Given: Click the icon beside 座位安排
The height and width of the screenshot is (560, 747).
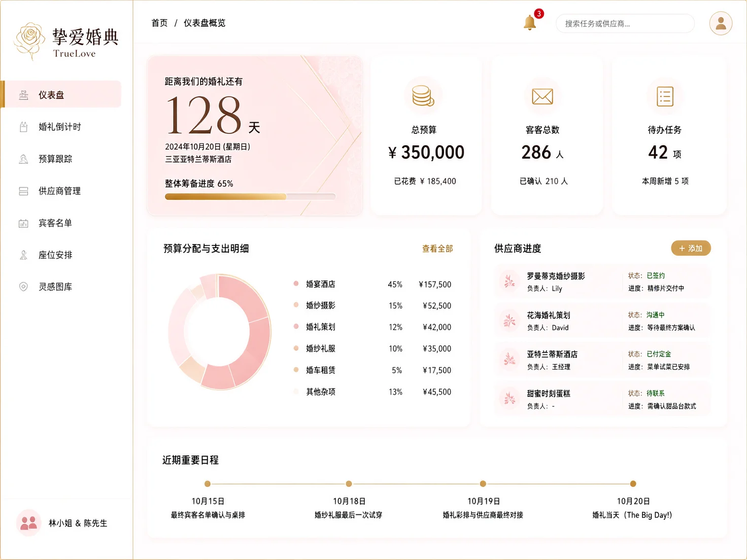Looking at the screenshot, I should pos(23,255).
